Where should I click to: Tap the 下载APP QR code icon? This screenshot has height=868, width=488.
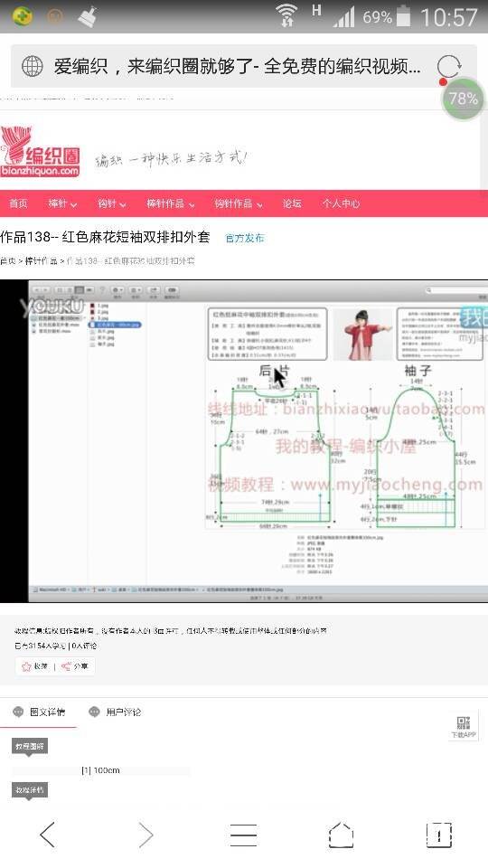(464, 726)
